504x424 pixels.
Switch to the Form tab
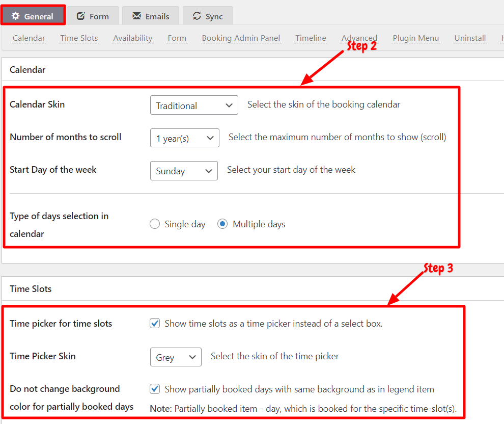tap(93, 16)
